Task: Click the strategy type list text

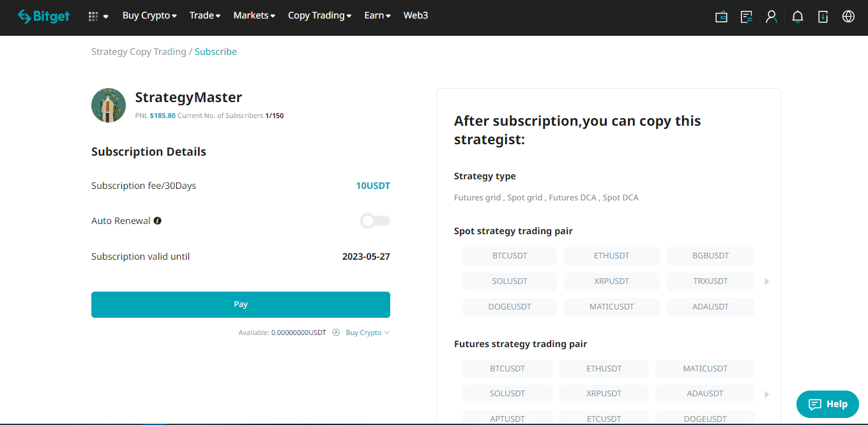Action: tap(546, 198)
